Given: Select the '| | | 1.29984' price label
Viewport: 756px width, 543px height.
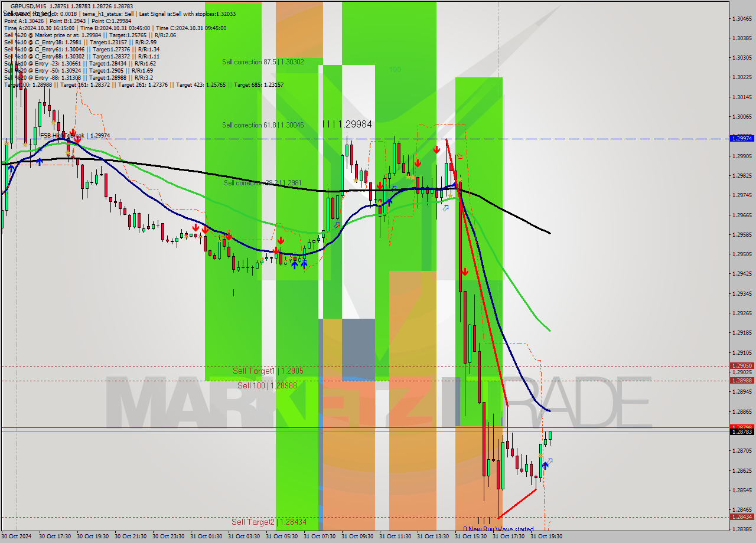Looking at the screenshot, I should pos(347,124).
